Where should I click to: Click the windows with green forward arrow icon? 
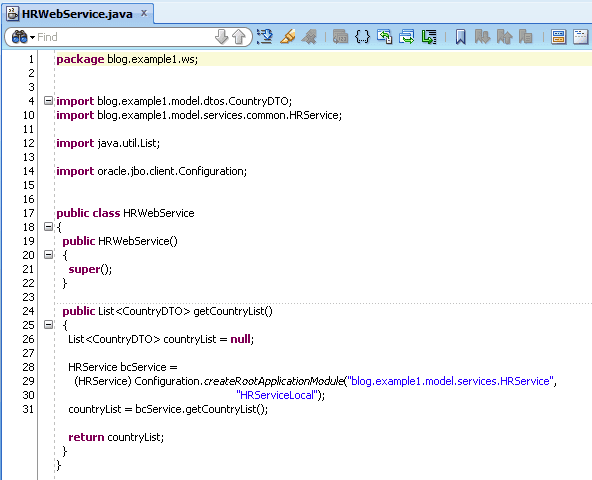[407, 37]
